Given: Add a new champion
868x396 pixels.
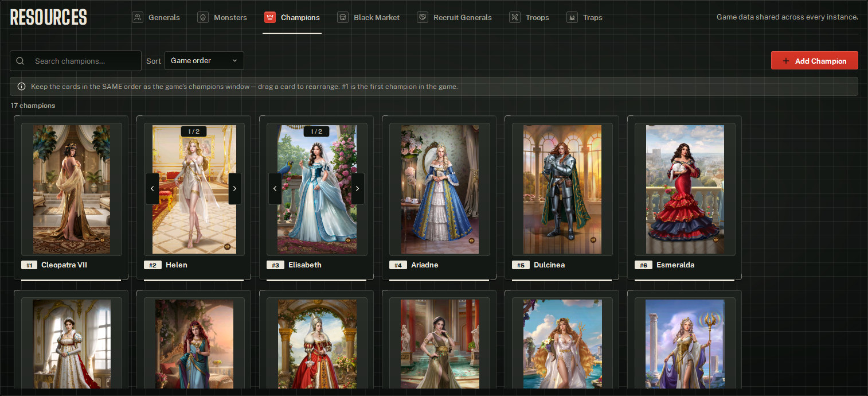Looking at the screenshot, I should coord(815,61).
